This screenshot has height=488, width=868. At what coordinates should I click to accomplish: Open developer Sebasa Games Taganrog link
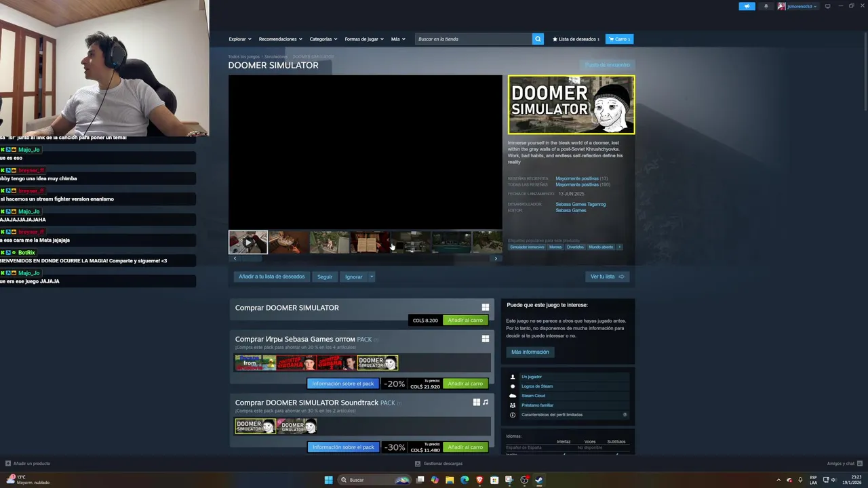click(x=580, y=204)
